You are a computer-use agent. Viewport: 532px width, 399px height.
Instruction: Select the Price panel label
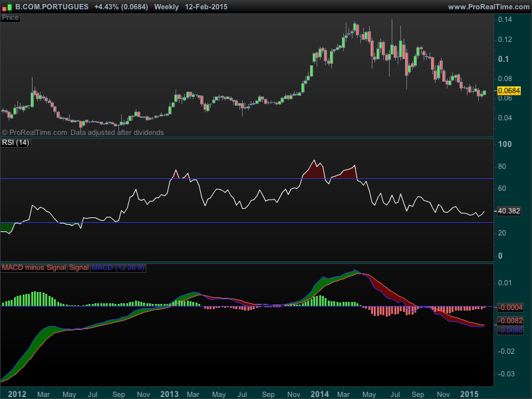pyautogui.click(x=11, y=18)
